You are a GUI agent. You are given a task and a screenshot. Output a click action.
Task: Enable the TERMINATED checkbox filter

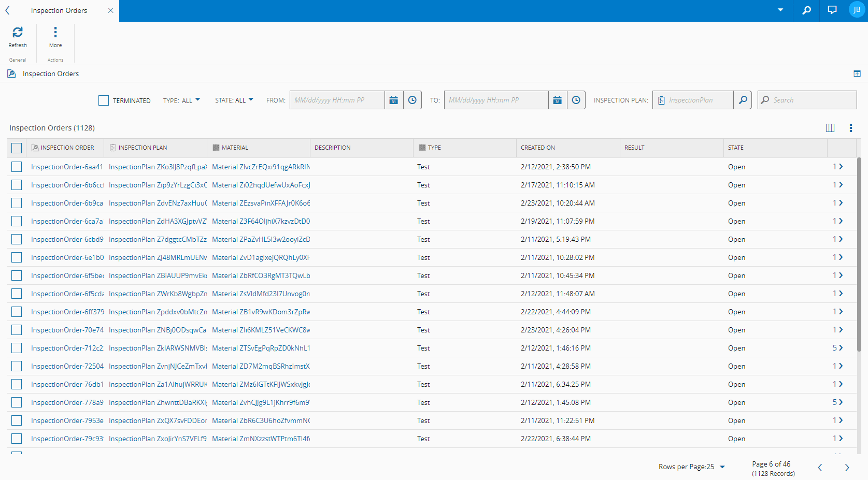(104, 100)
